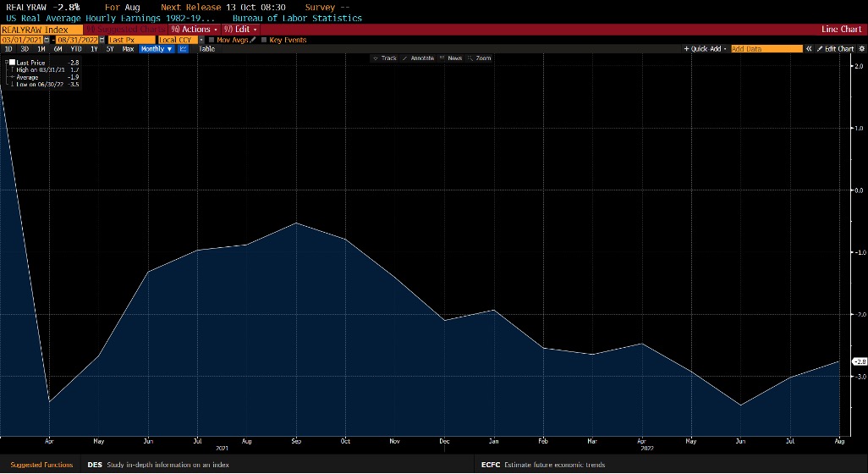
Task: Open the Actions dropdown menu
Action: pyautogui.click(x=195, y=29)
